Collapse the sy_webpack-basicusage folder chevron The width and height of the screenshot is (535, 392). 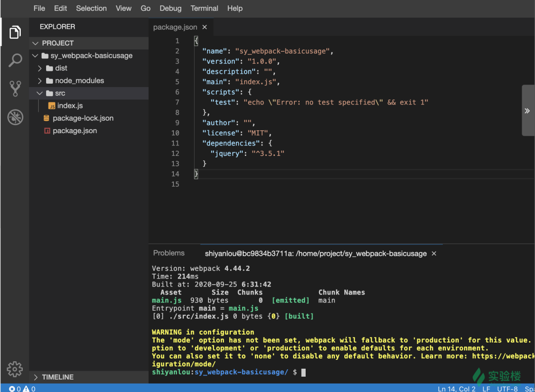click(35, 55)
